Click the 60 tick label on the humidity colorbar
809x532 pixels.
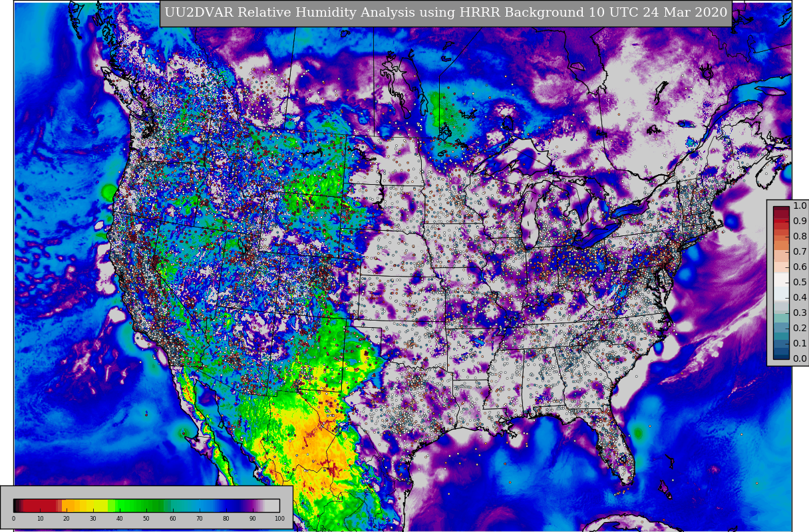[172, 519]
